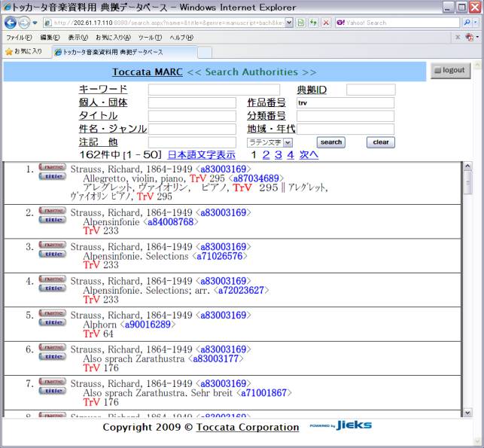The width and height of the screenshot is (484, 448).
Task: Open the ラテン文字 script dropdown
Action: [269, 142]
